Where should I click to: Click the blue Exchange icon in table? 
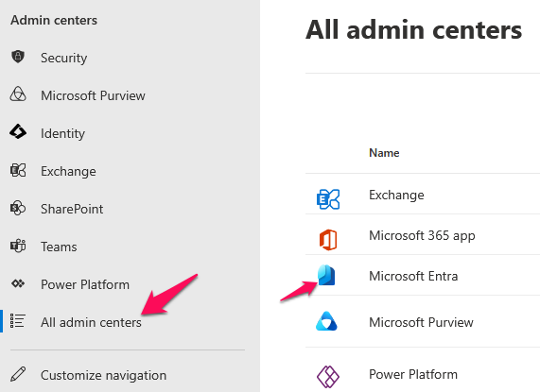click(x=328, y=199)
